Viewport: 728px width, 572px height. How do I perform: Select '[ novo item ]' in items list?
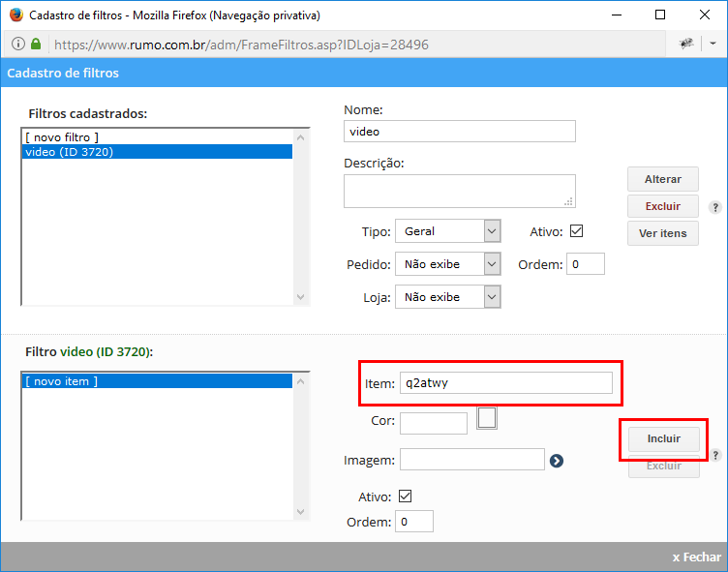pos(158,381)
